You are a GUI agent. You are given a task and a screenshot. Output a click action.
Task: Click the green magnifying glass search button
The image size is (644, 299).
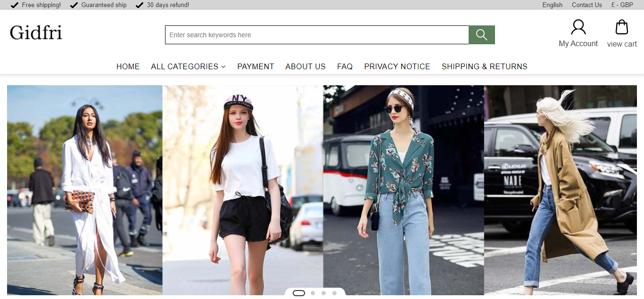point(481,35)
